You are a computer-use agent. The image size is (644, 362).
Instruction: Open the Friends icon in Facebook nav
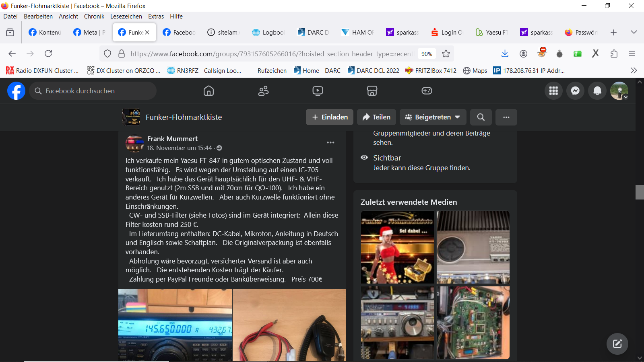(263, 91)
